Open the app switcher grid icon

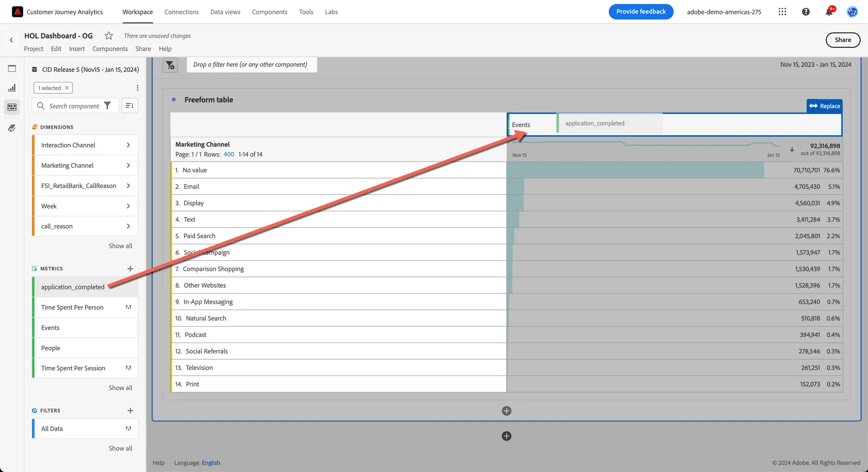782,12
